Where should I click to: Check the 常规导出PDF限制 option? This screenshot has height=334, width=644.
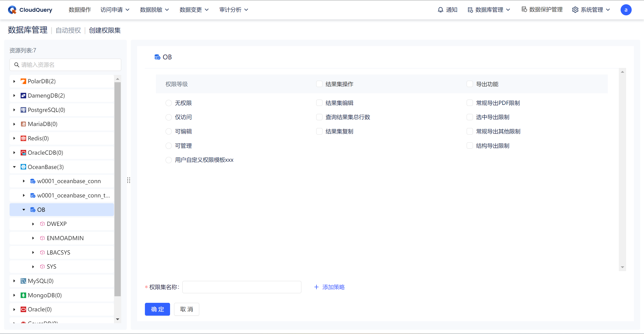pyautogui.click(x=470, y=103)
